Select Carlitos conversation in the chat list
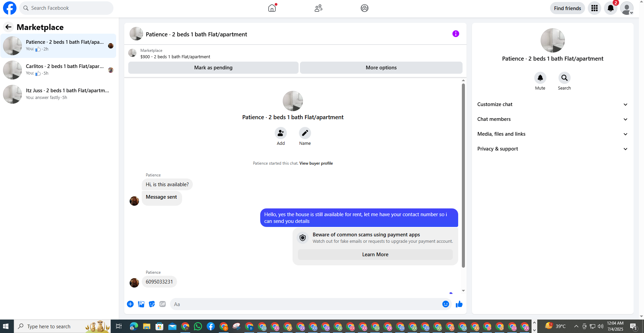644x333 pixels. coord(58,70)
